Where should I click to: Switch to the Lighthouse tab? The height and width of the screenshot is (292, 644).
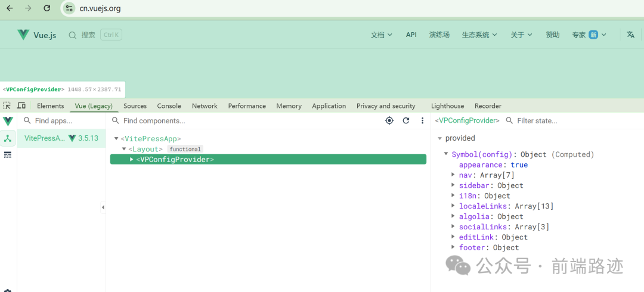coord(447,106)
